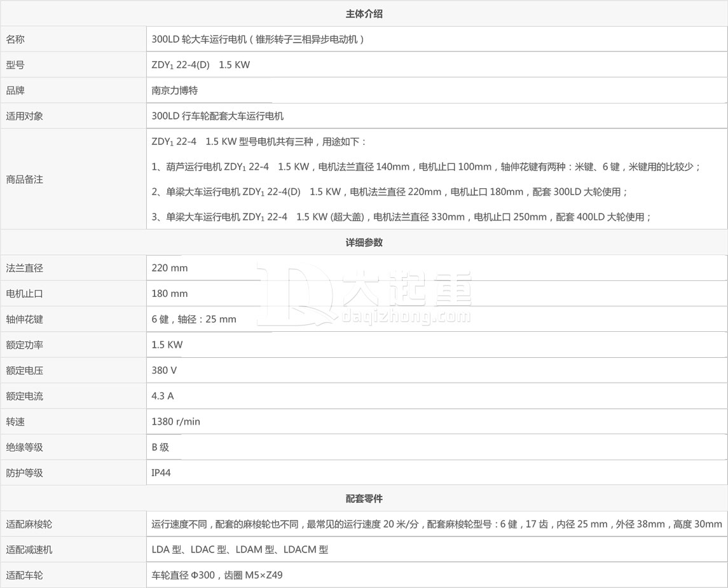Select the 防护等级 row label
This screenshot has width=728, height=588.
tap(25, 473)
